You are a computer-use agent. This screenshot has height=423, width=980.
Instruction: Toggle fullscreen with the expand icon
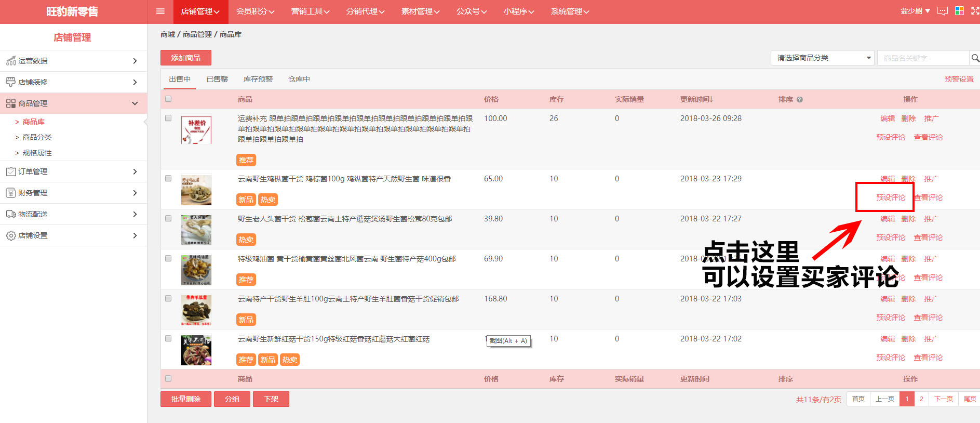975,11
